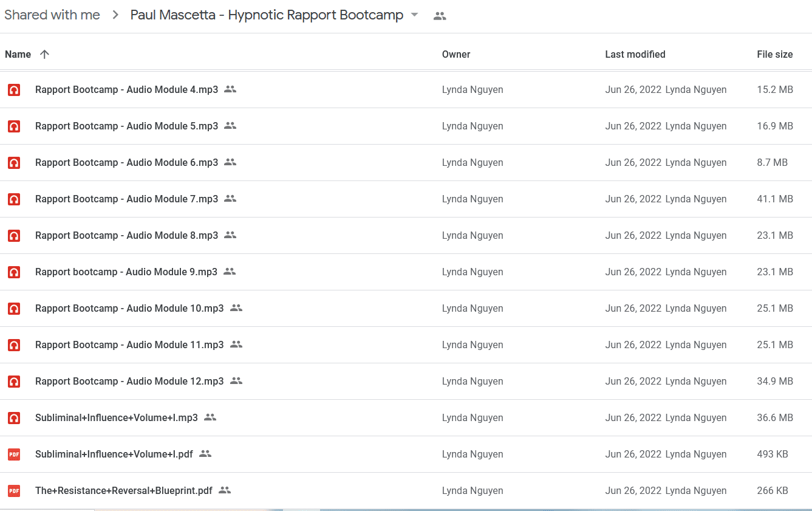812x511 pixels.
Task: Click the 15.2 MB file size value
Action: [x=775, y=89]
